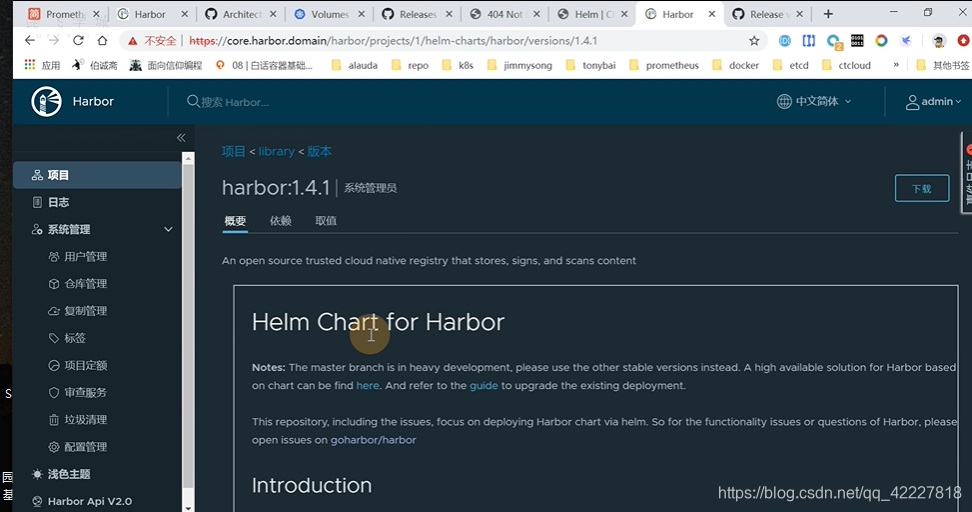The image size is (972, 512).
Task: Open the admin user dropdown
Action: 934,102
